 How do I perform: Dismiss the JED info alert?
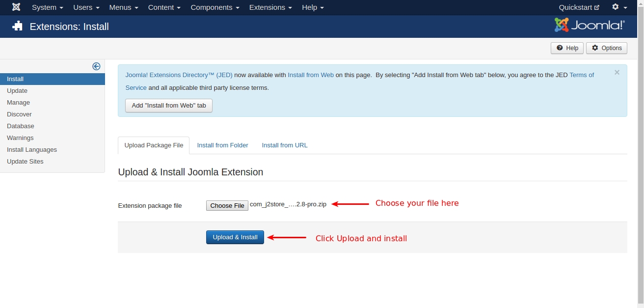point(617,72)
